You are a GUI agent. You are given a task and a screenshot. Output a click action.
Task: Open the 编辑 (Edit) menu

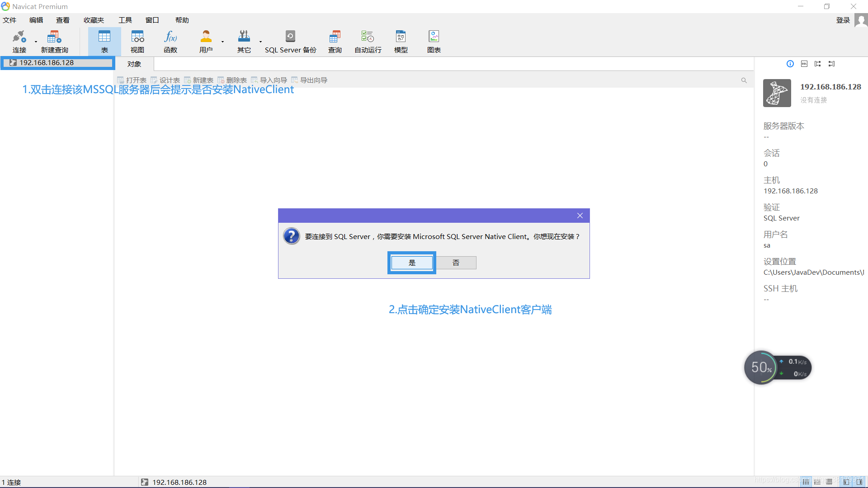[36, 20]
